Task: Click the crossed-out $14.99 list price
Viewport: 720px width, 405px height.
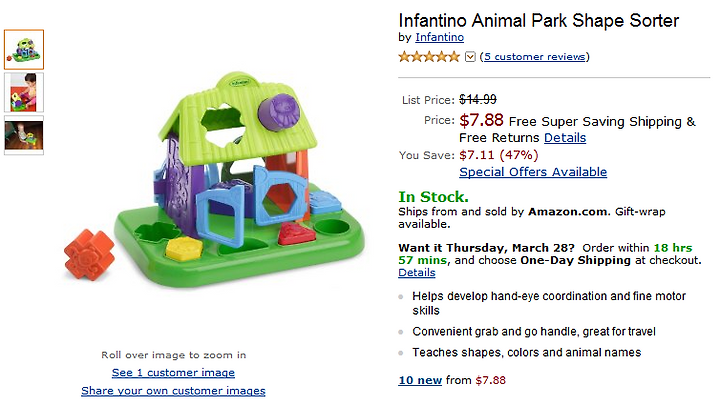Action: pos(478,99)
